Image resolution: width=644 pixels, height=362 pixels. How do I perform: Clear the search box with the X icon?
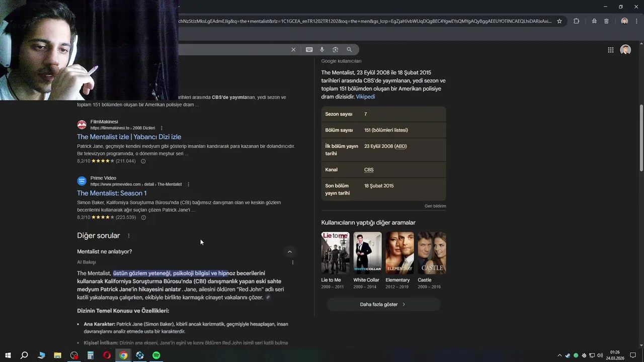point(293,50)
